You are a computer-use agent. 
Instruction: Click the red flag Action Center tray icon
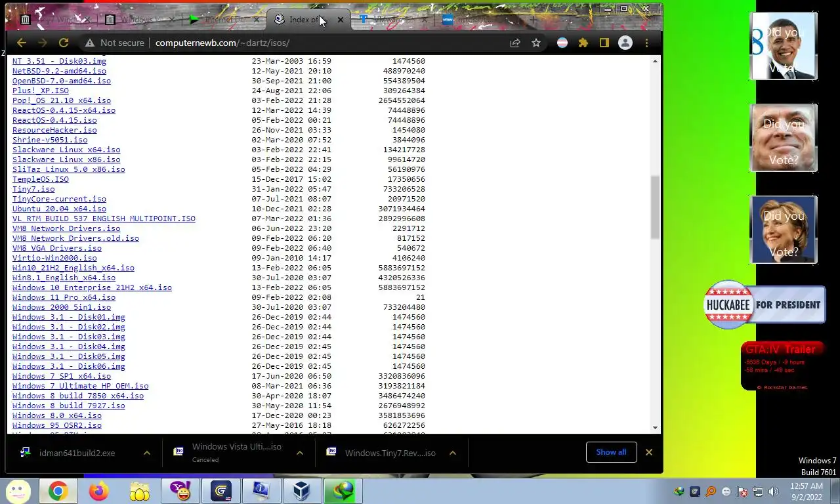pos(742,492)
